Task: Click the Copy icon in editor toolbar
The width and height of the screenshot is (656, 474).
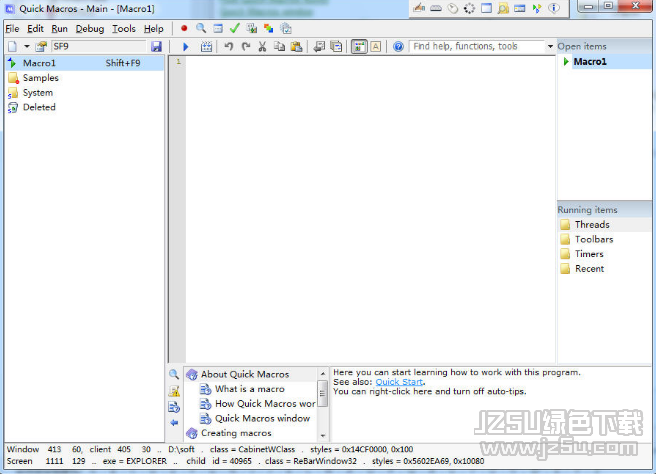Action: pyautogui.click(x=279, y=46)
